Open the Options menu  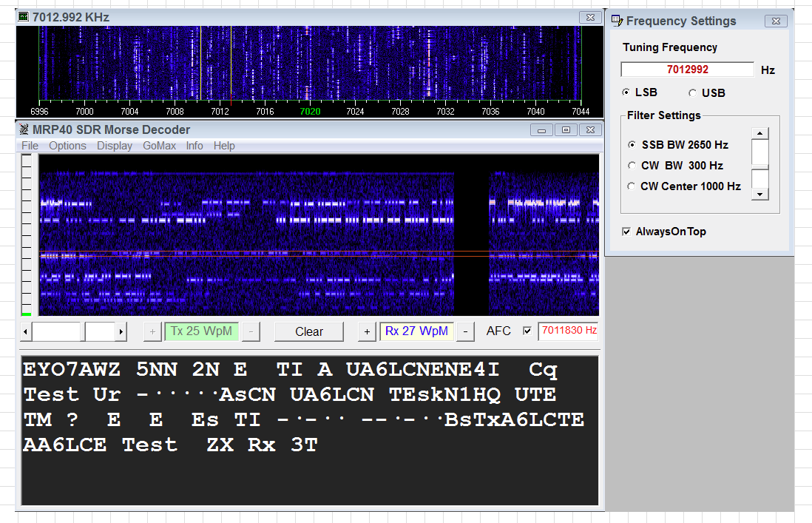[x=67, y=146]
